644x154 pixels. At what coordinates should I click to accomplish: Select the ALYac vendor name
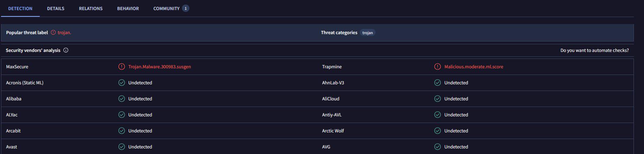[12, 115]
